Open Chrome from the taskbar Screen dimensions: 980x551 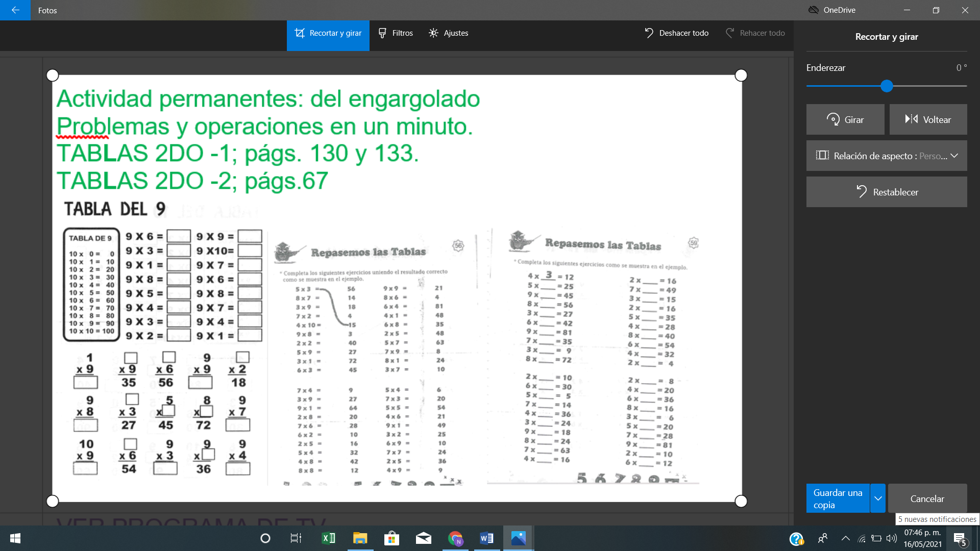click(x=455, y=538)
